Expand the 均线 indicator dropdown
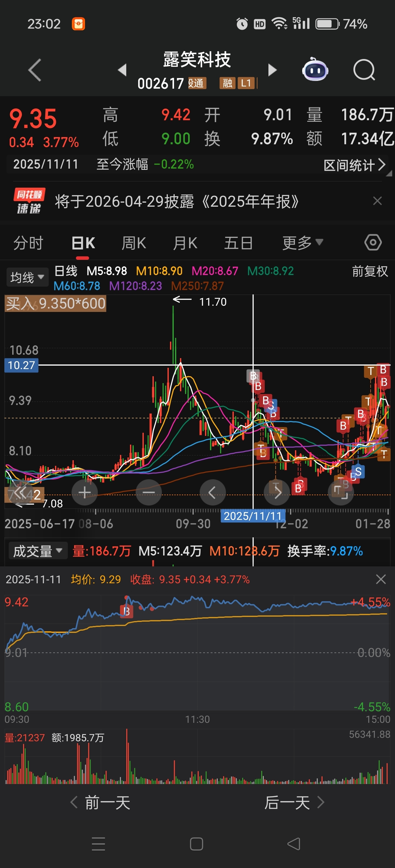The image size is (395, 868). click(x=27, y=277)
